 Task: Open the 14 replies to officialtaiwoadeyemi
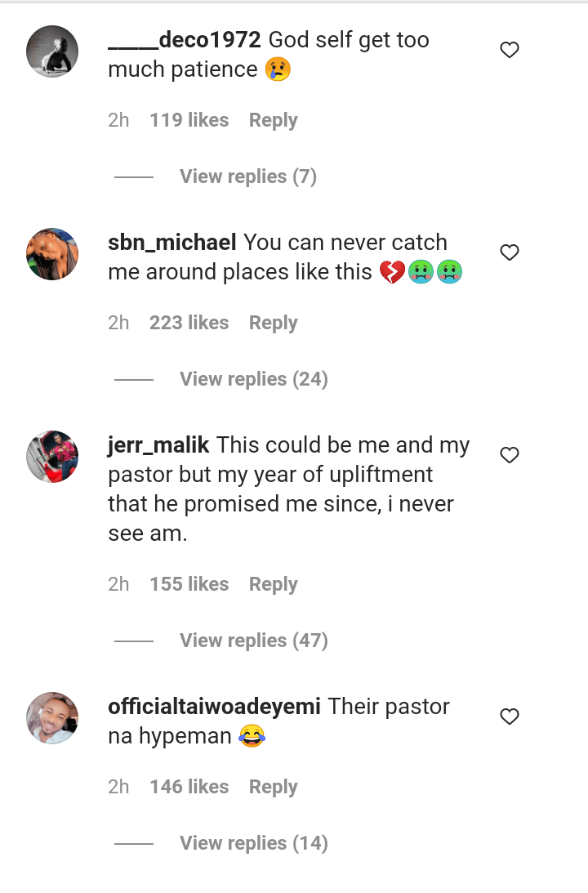click(x=253, y=843)
